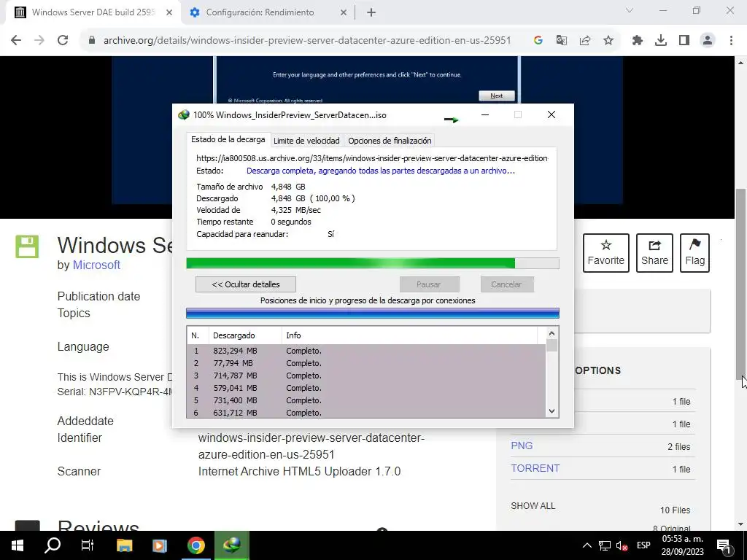Screen dimensions: 747x560
Task: Click the IDM icon in dialog title bar
Action: pyautogui.click(x=184, y=114)
